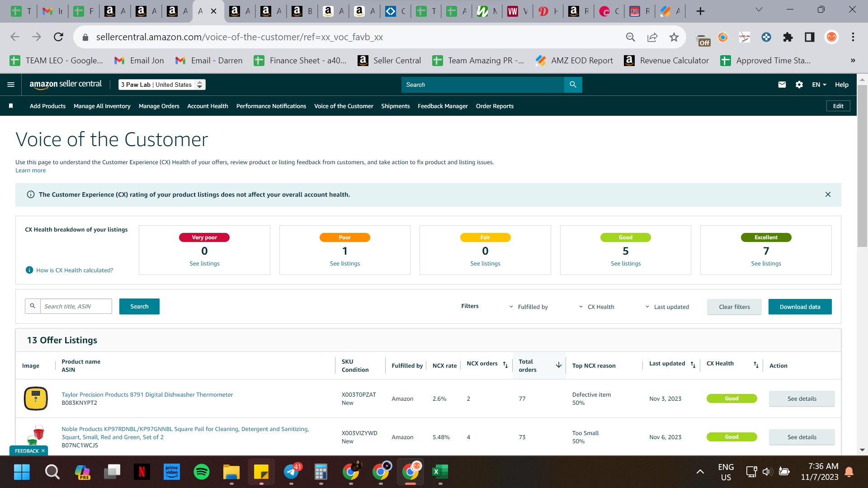Screen dimensions: 868x488
Task: Open Excel from the taskbar
Action: (440, 472)
